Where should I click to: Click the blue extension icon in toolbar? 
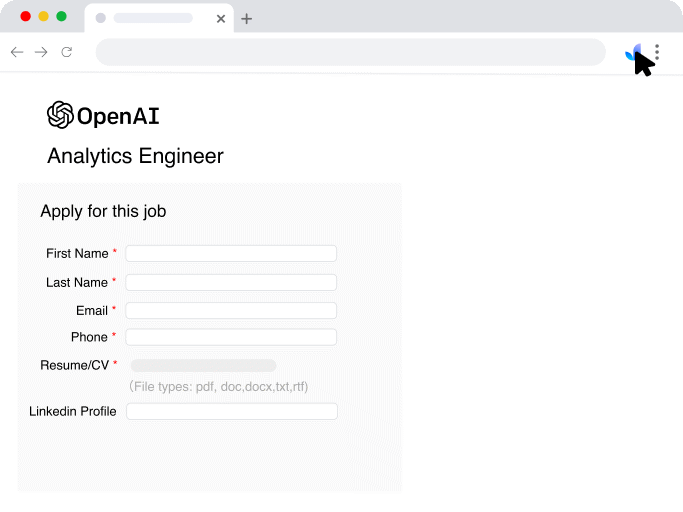click(x=632, y=54)
